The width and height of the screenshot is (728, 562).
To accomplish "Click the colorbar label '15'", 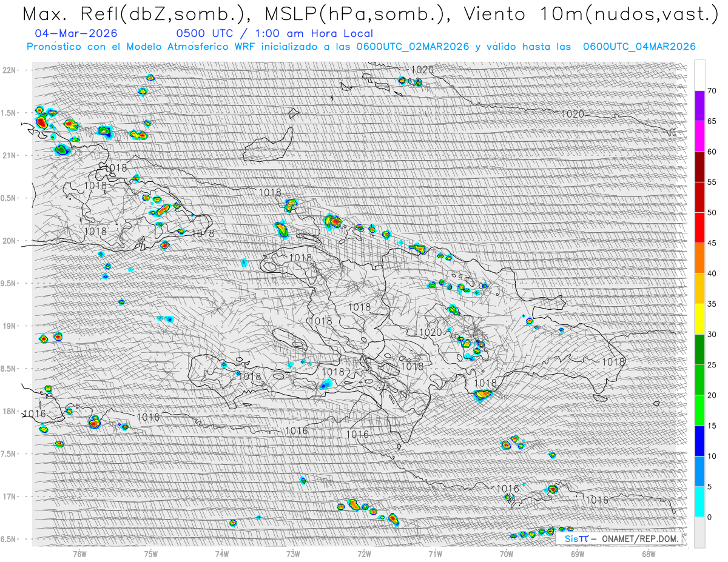I will coord(712,426).
